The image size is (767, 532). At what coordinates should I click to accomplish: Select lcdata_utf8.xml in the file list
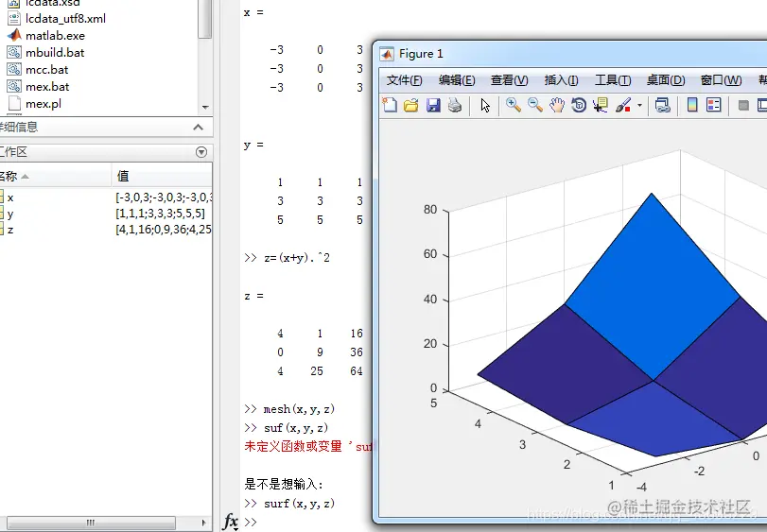[65, 19]
